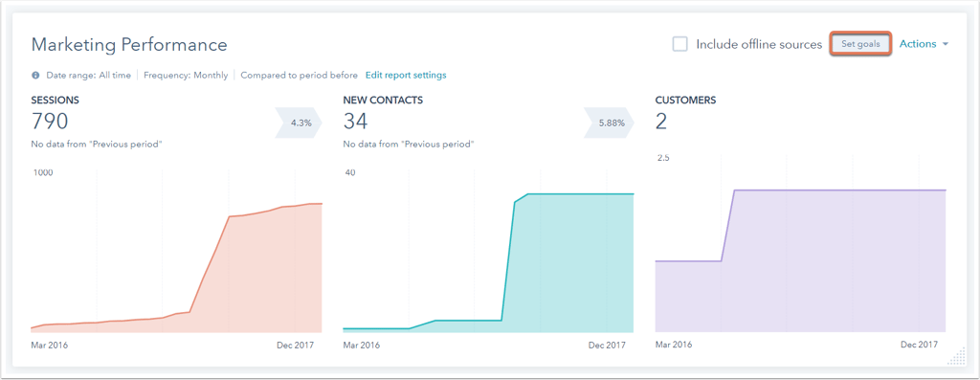Click Dec 2017 label under Sessions chart
This screenshot has height=380, width=980.
coord(295,346)
